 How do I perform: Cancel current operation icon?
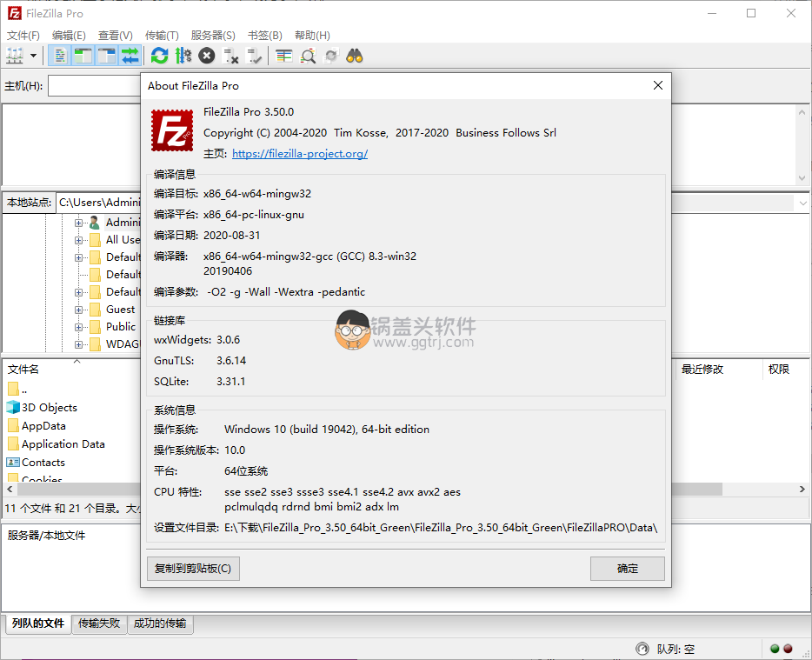click(207, 56)
